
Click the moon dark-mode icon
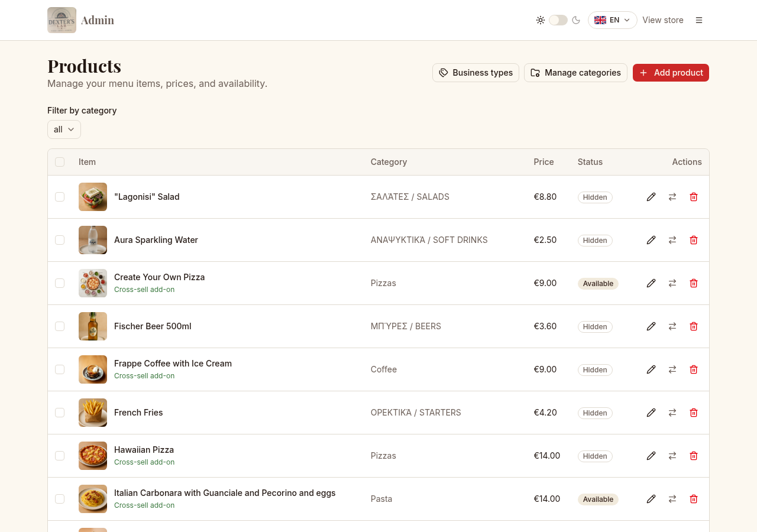pos(576,20)
